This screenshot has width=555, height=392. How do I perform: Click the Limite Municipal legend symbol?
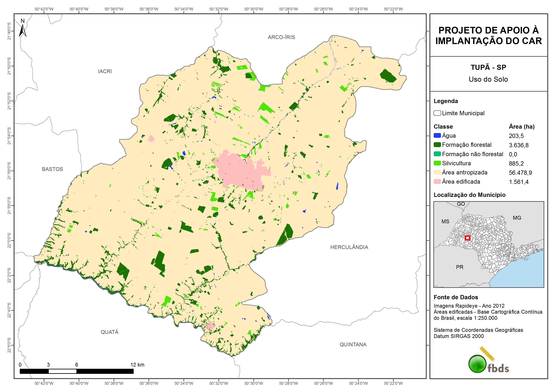(437, 113)
